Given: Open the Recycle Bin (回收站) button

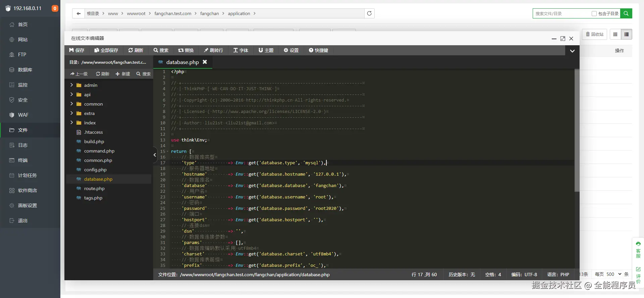Looking at the screenshot, I should 594,34.
